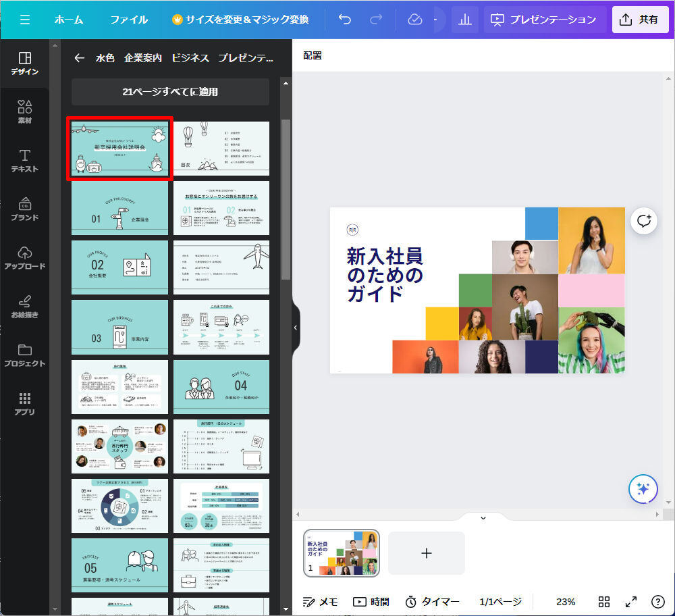This screenshot has width=675, height=616.
Task: Select the circular process diagram template page
Action: pyautogui.click(x=119, y=506)
